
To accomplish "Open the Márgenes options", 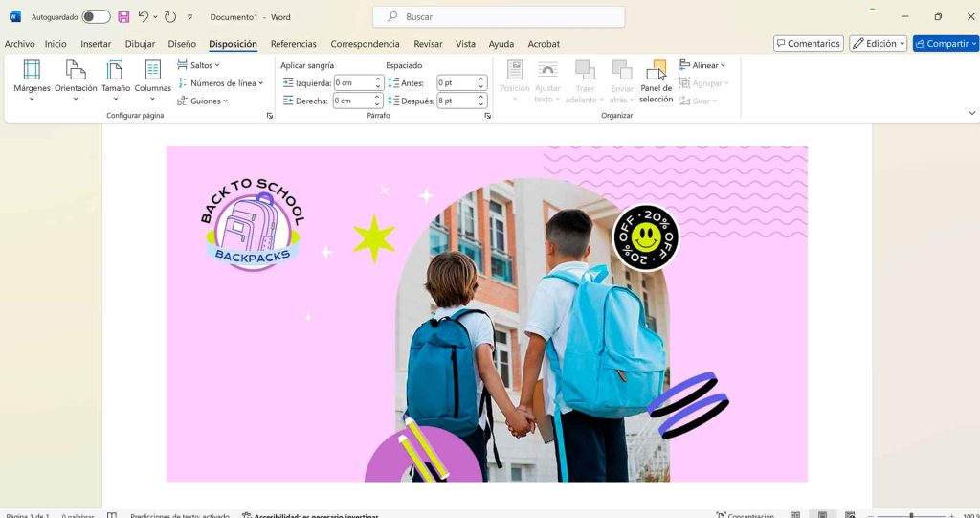I will (x=32, y=79).
